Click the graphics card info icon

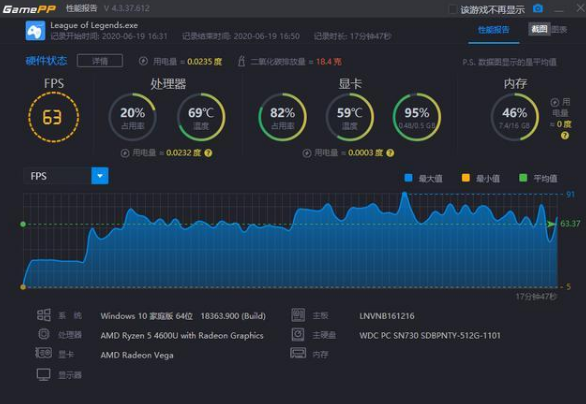point(43,353)
